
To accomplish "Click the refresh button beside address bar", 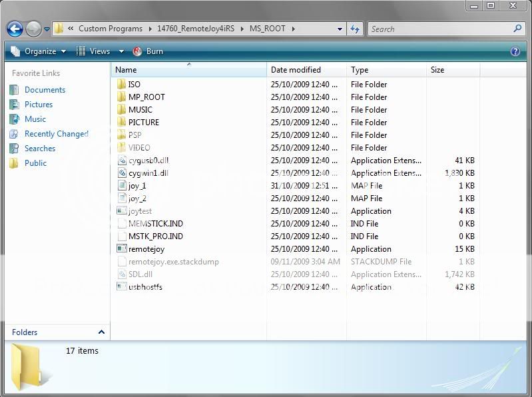I will (355, 29).
